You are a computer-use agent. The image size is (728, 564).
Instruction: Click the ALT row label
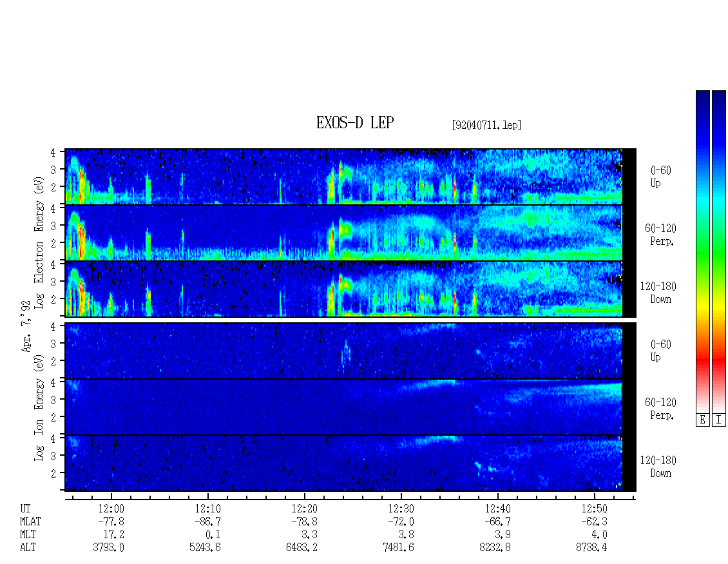point(28,547)
